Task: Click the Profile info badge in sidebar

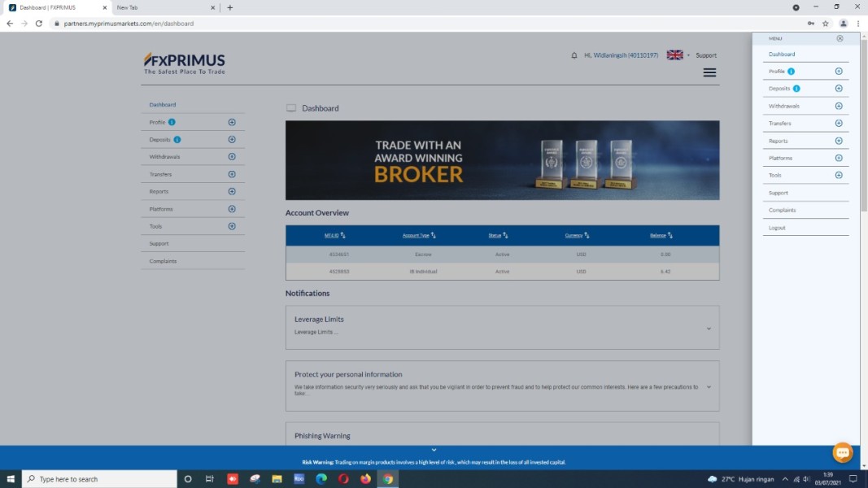Action: pyautogui.click(x=172, y=122)
